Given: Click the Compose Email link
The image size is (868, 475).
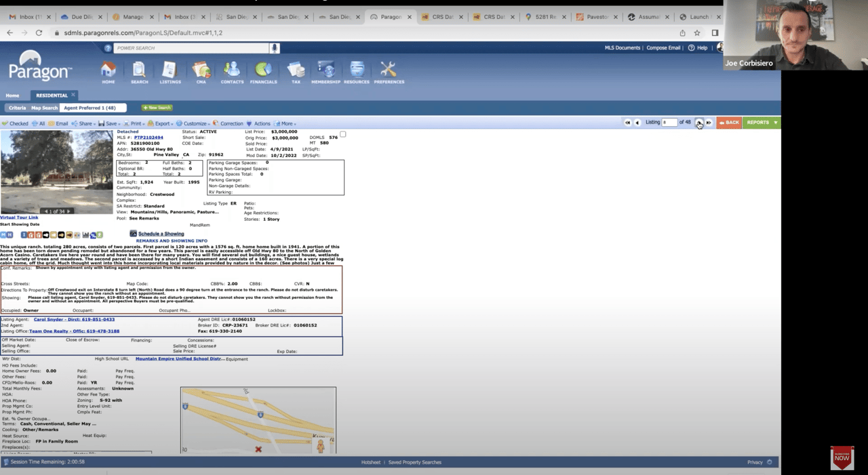Looking at the screenshot, I should click(663, 48).
